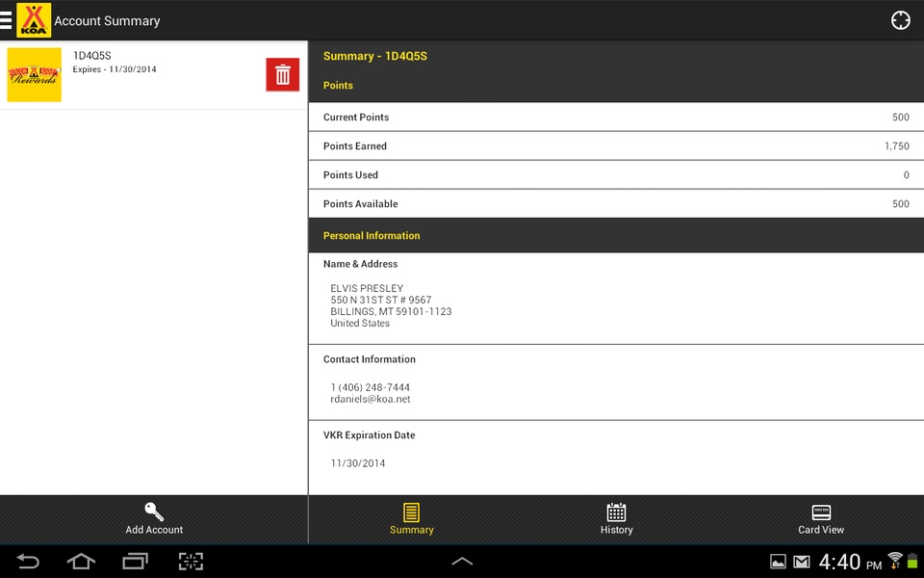924x578 pixels.
Task: Tap the Wi-Fi status icon
Action: pos(895,561)
